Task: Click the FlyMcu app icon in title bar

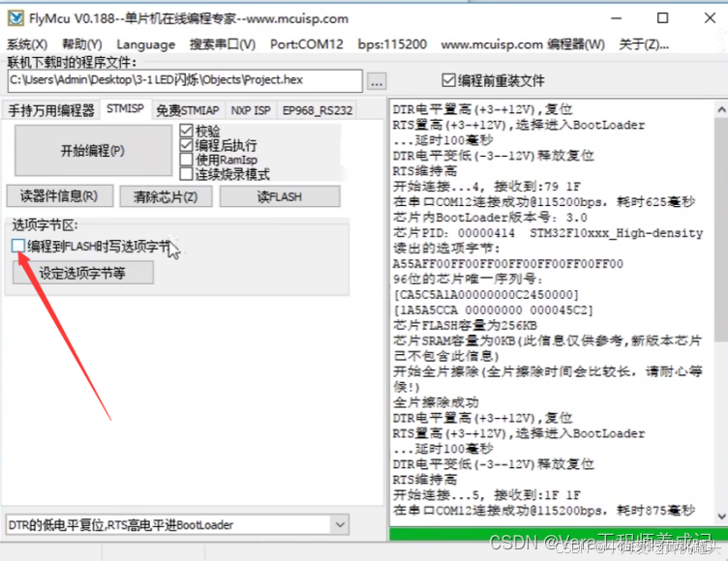Action: click(x=15, y=18)
